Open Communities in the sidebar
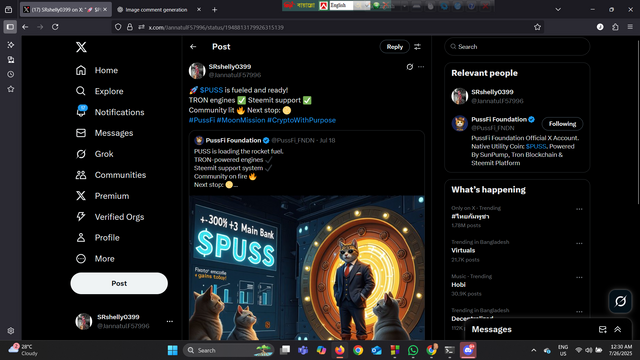Screen dimensions: 640x360 (111, 175)
